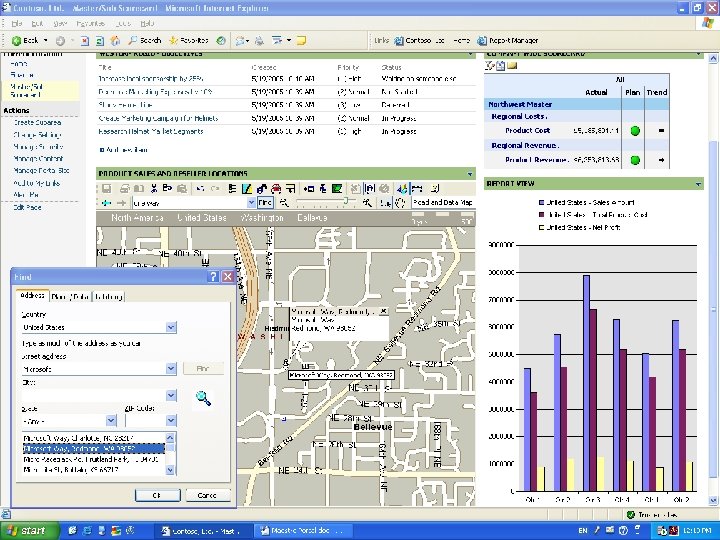This screenshot has height=540, width=720.
Task: Open Create Marketing Campaign for Helmets objective
Action: pyautogui.click(x=158, y=118)
